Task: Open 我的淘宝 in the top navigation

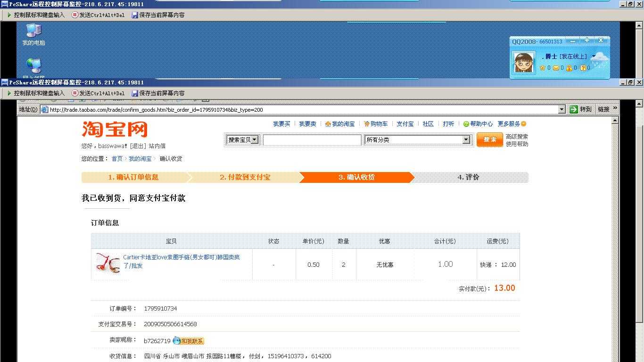Action: click(x=343, y=124)
